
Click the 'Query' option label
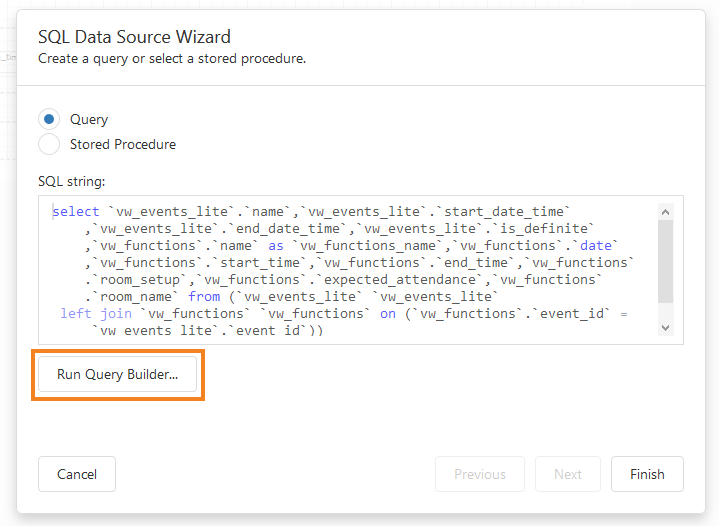[x=89, y=119]
